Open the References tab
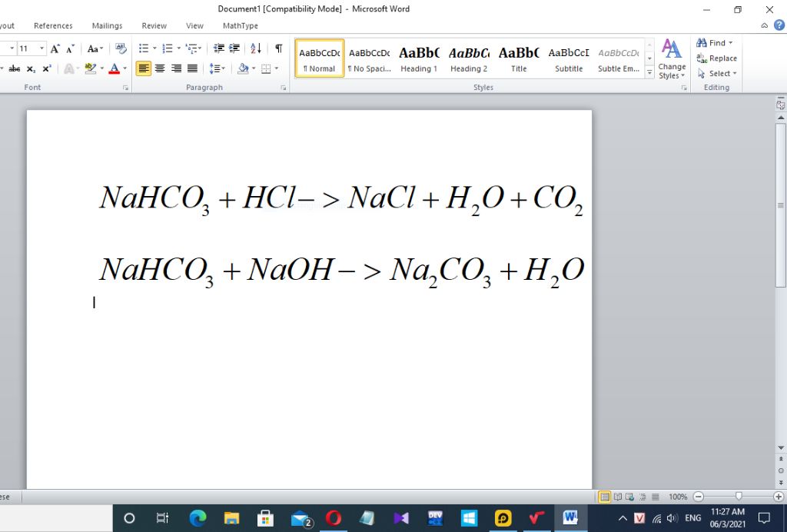Image resolution: width=787 pixels, height=532 pixels. [x=53, y=25]
